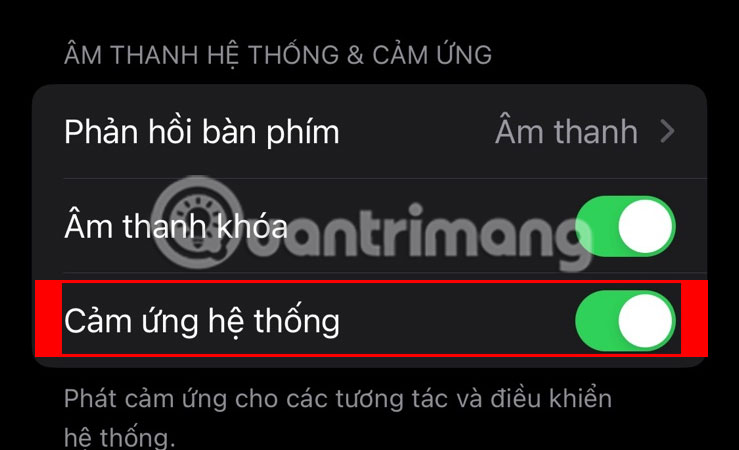Click the green area of Âm thanh khóa switch

click(x=596, y=227)
